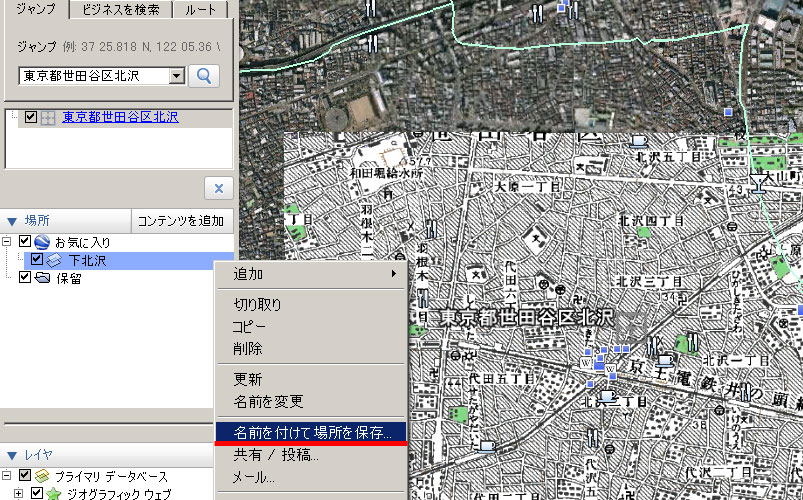Screen dimensions: 803x500
Task: Toggle the 保留 folder checkbox
Action: [25, 277]
